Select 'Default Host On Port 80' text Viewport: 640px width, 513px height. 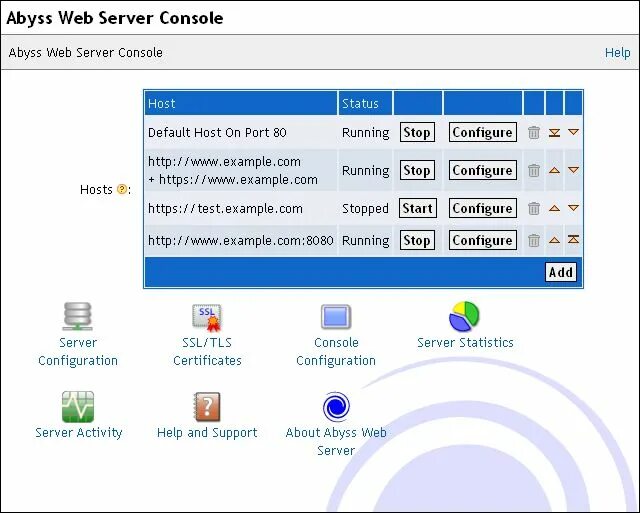217,133
